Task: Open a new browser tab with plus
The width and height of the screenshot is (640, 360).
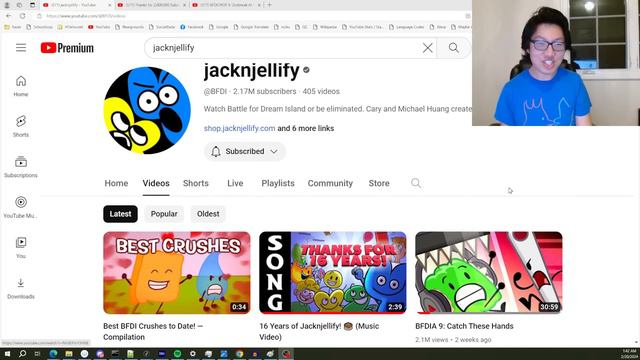Action: pyautogui.click(x=269, y=5)
